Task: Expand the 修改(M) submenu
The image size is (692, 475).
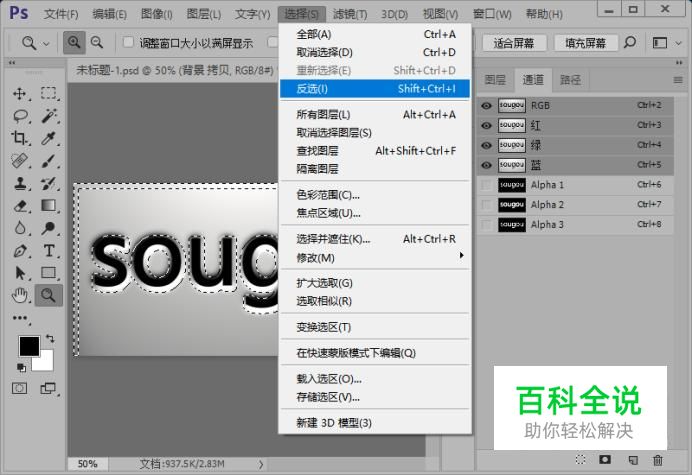Action: point(375,257)
